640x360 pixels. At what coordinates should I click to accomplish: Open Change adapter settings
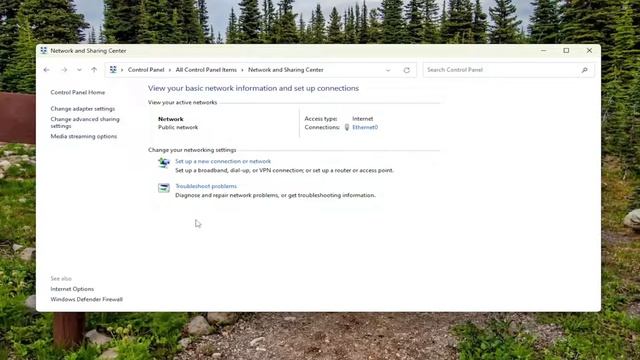(82, 109)
